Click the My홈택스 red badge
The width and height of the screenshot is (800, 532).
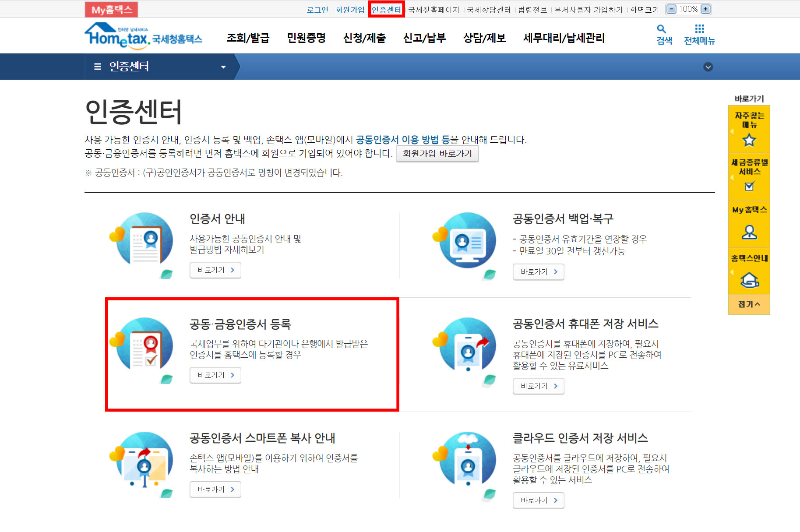point(111,10)
